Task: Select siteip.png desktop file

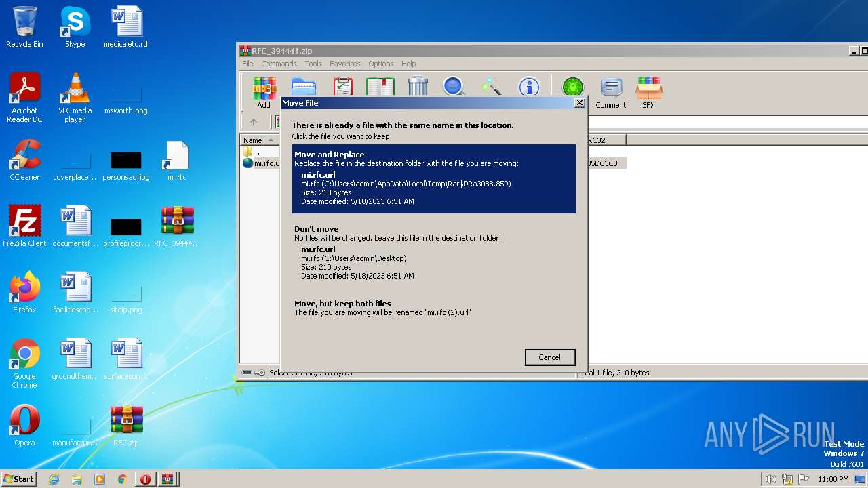Action: point(126,298)
